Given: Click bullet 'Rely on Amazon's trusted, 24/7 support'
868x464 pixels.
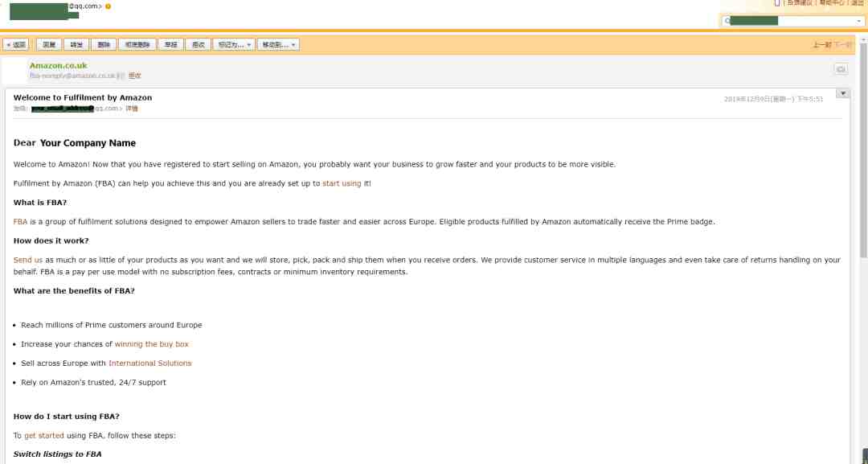Looking at the screenshot, I should click(x=93, y=382).
